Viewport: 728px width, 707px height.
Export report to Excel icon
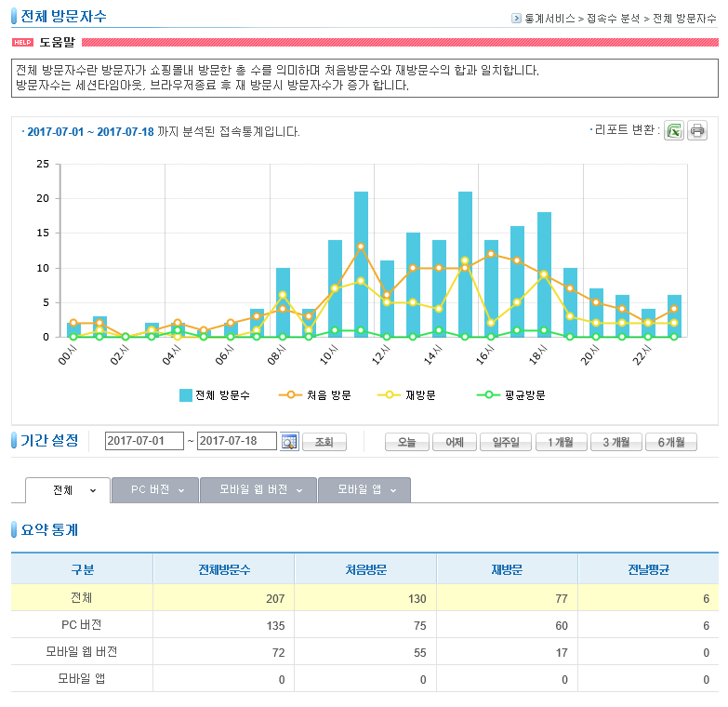[x=674, y=131]
